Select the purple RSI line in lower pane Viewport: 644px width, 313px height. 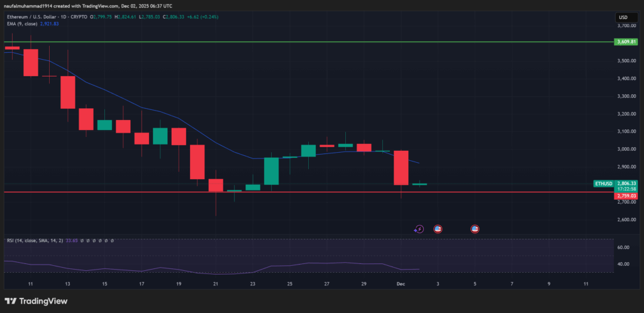pos(126,269)
